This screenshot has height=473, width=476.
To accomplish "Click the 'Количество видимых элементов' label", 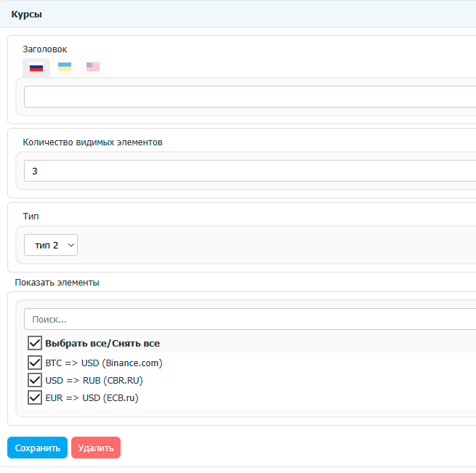I will [x=92, y=142].
